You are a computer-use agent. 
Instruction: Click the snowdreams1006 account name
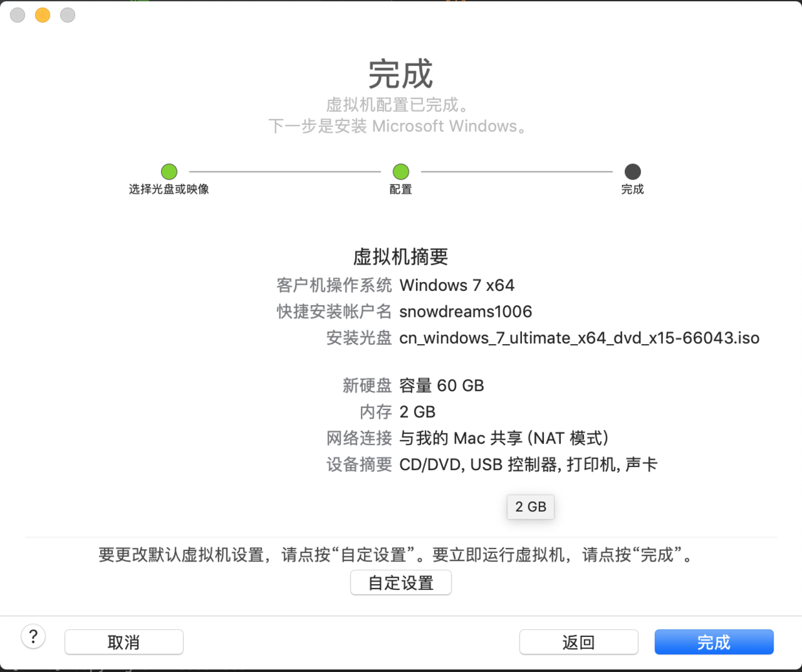coord(466,311)
